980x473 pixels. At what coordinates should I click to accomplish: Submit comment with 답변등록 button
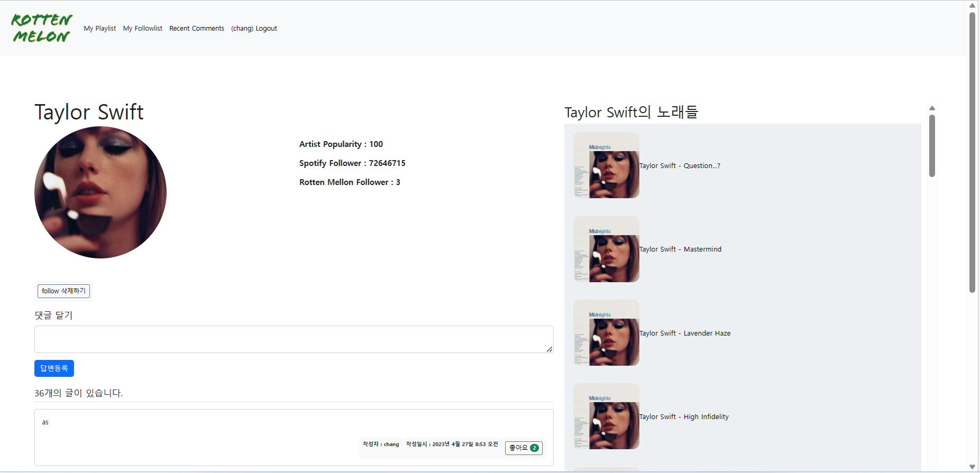coord(54,368)
